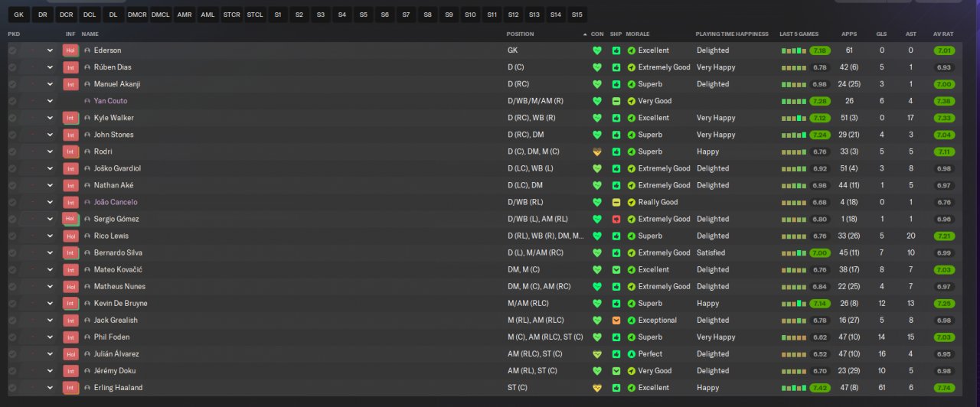This screenshot has width=980, height=407.
Task: Toggle the picked checkmark for Bernardo Silva
Action: click(x=12, y=252)
